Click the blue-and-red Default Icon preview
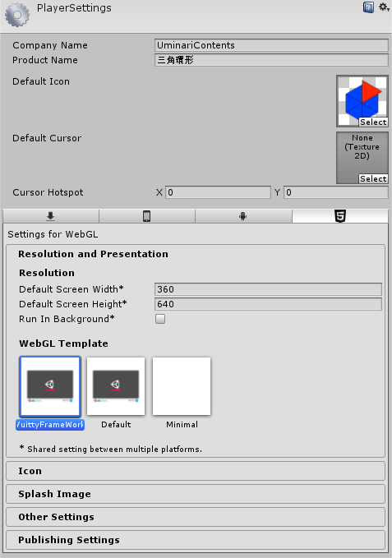 click(362, 101)
